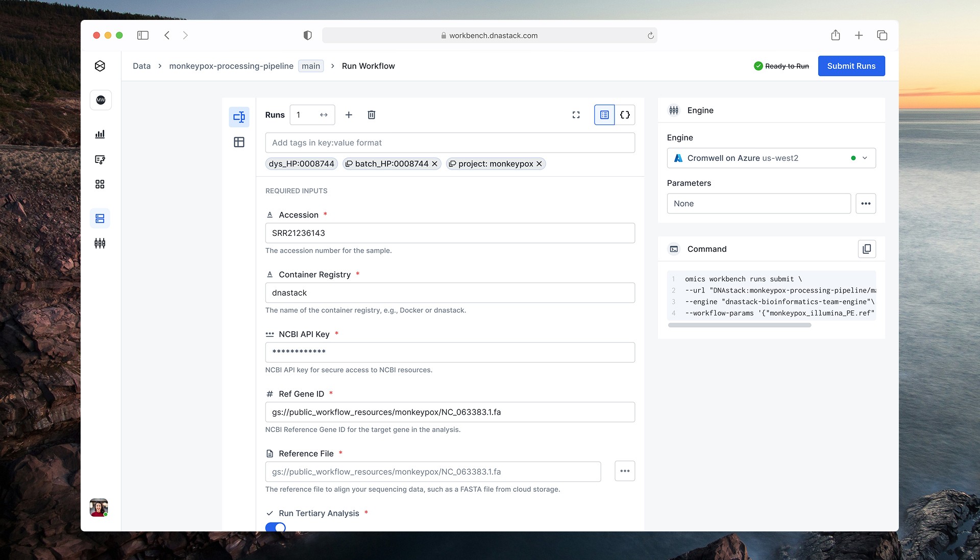Screen dimensions: 980x560
Task: Expand editor to fullscreen
Action: point(576,115)
